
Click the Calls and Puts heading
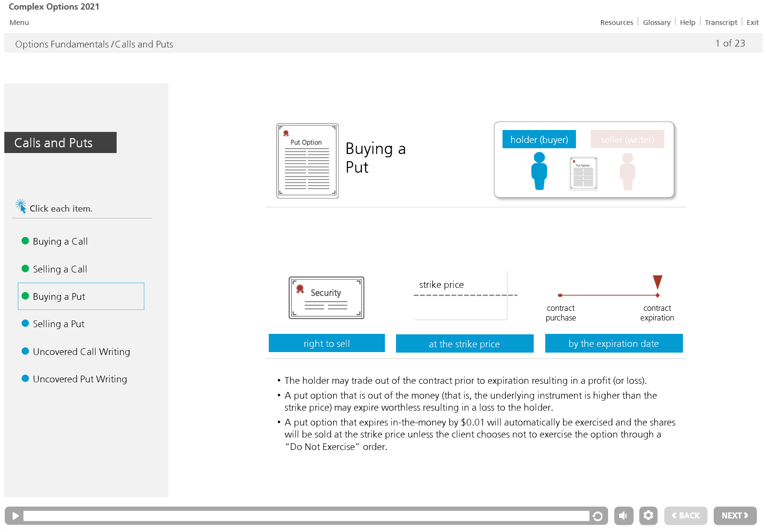[x=60, y=142]
